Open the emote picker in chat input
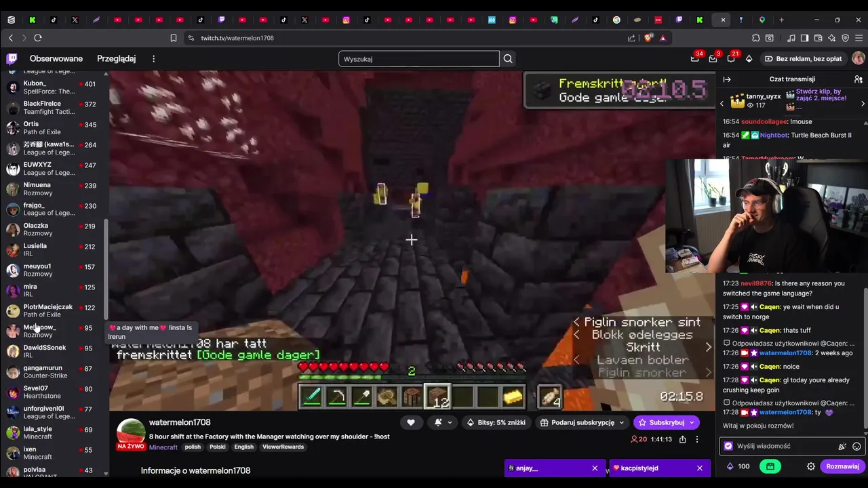Image resolution: width=868 pixels, height=488 pixels. pos(856,446)
